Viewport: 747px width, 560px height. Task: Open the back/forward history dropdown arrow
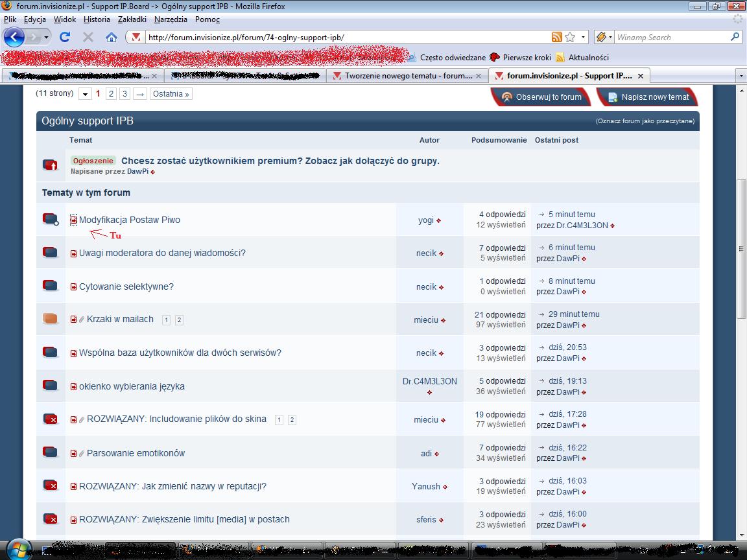click(47, 37)
